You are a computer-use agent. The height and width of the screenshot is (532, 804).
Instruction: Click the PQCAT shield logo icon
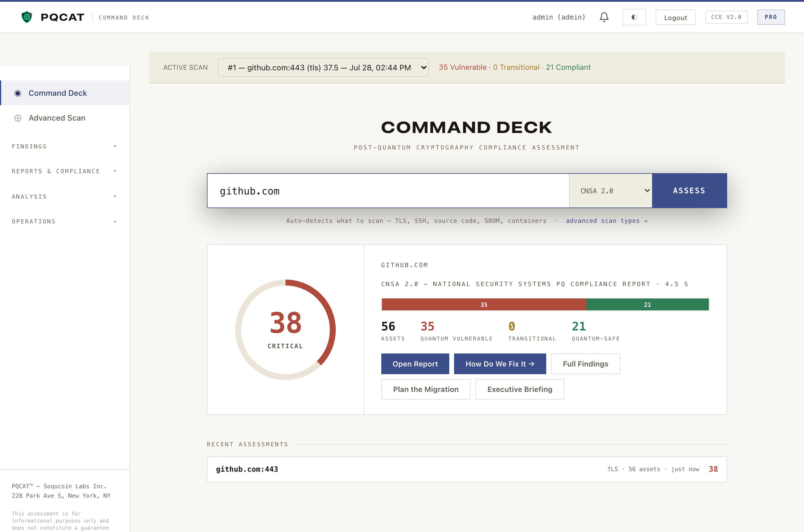[x=27, y=17]
